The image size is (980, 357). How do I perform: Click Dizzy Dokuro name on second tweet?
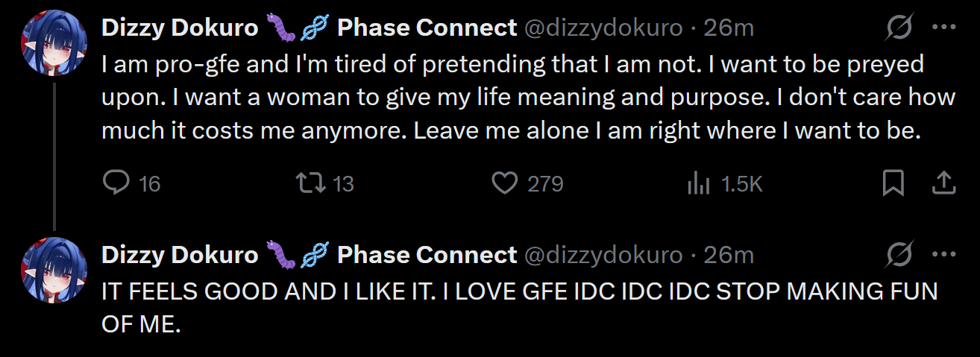tap(179, 256)
